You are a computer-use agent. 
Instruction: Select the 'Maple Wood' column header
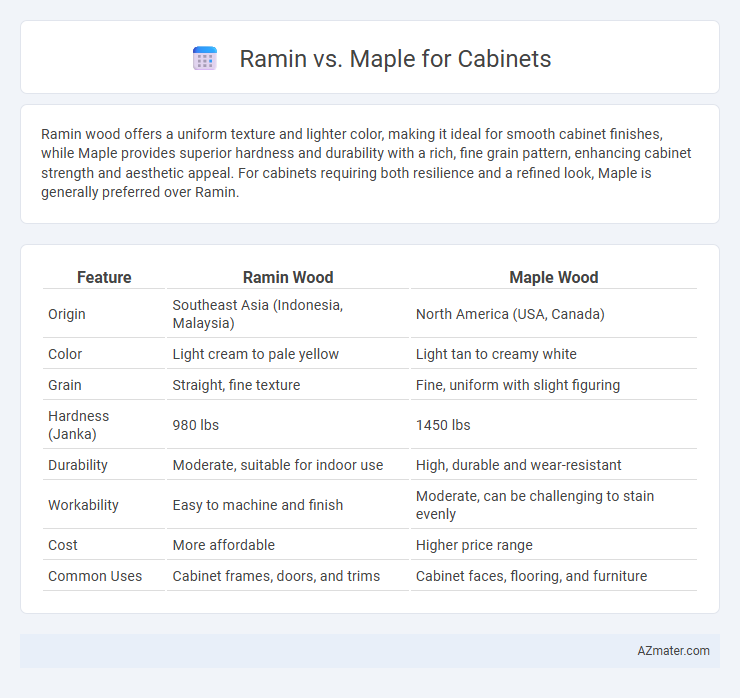[554, 277]
